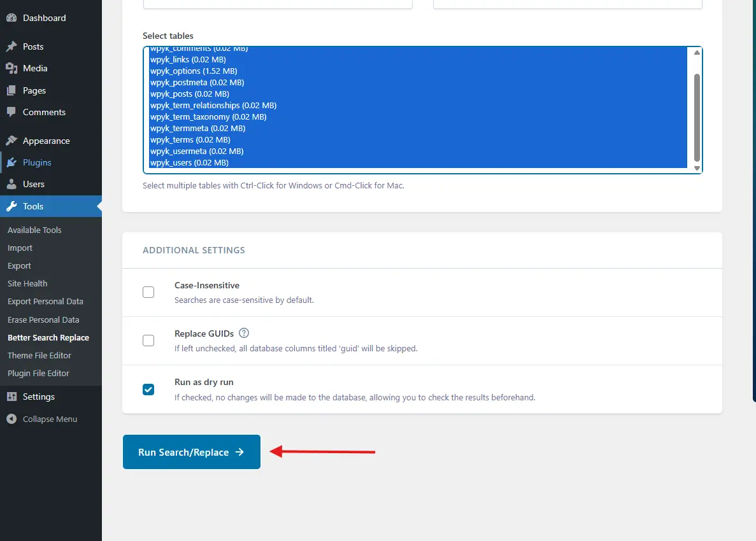
Task: Uncheck the Run as dry run checkbox
Action: 148,390
